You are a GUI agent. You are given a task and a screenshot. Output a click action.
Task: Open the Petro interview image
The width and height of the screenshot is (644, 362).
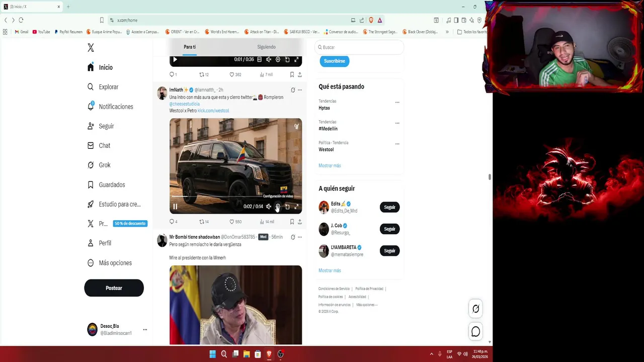pos(235,305)
